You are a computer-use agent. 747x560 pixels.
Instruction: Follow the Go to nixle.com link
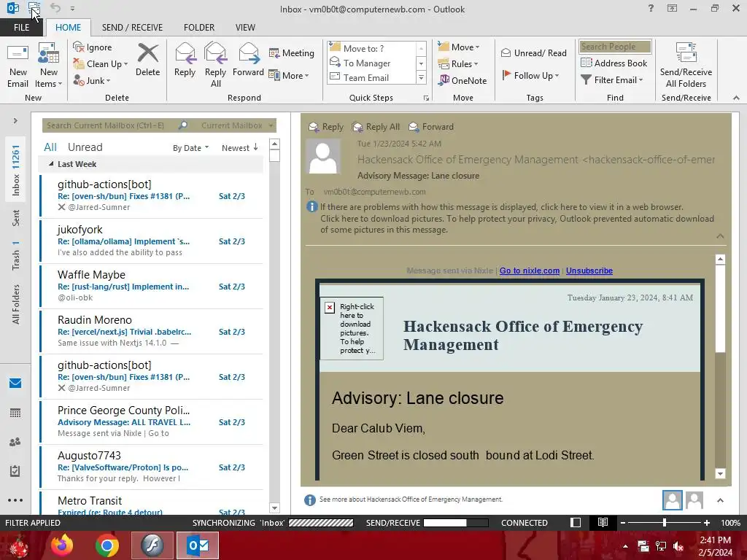coord(530,271)
